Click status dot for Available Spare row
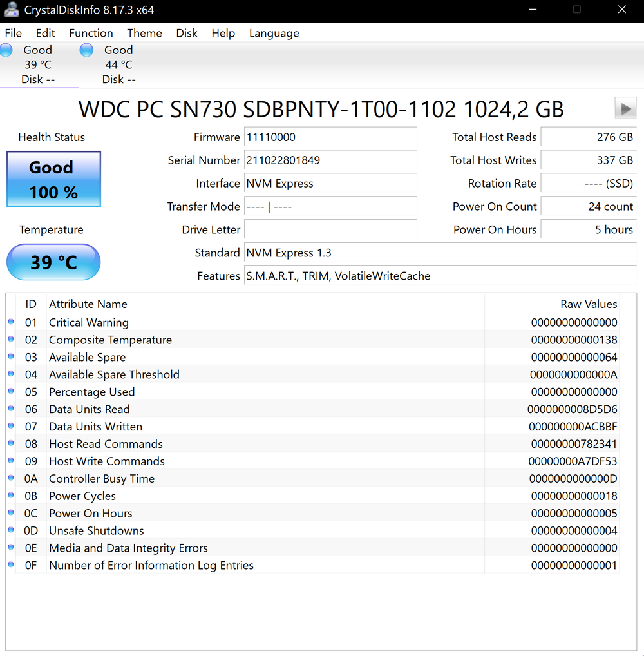 pyautogui.click(x=11, y=356)
